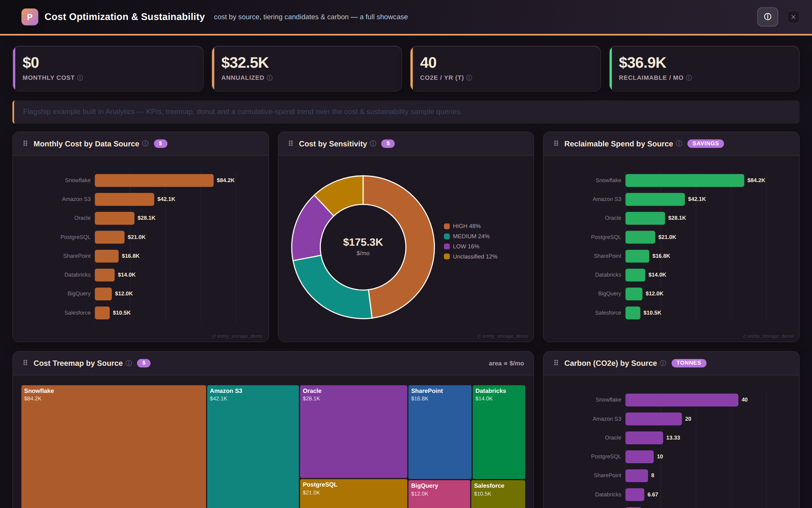Click the $ badge on Monthly Cost by Data Source
812x508 pixels.
tap(161, 143)
